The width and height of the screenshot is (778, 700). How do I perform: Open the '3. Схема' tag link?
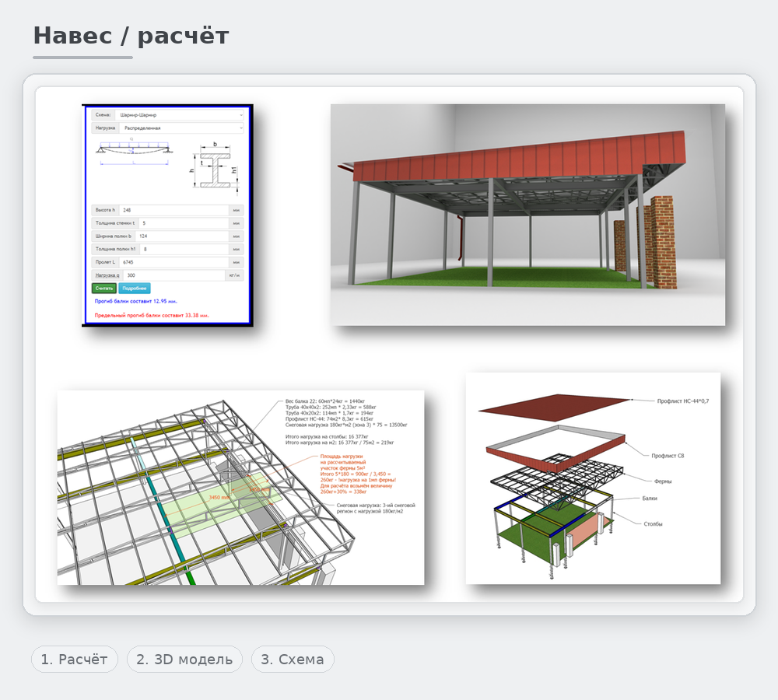tap(293, 660)
